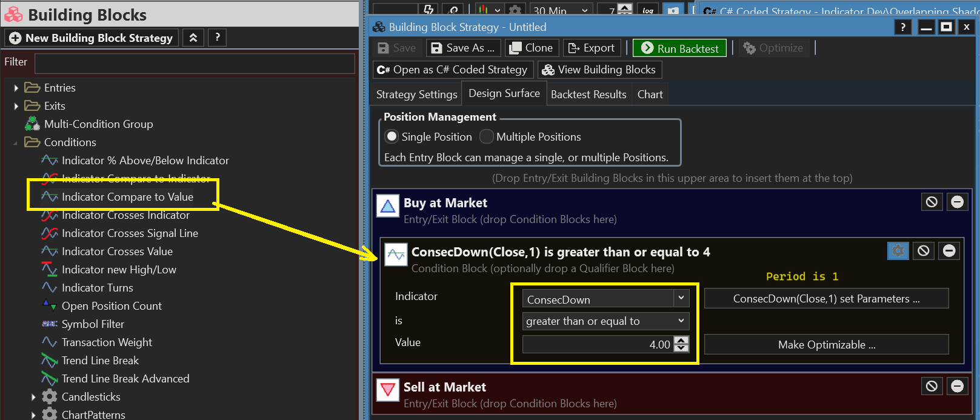Remove the Sell at Market block
Image resolution: width=980 pixels, height=420 pixels.
click(957, 386)
